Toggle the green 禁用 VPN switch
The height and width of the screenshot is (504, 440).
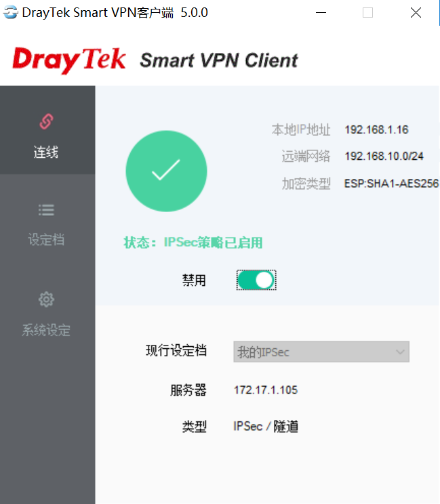(256, 280)
